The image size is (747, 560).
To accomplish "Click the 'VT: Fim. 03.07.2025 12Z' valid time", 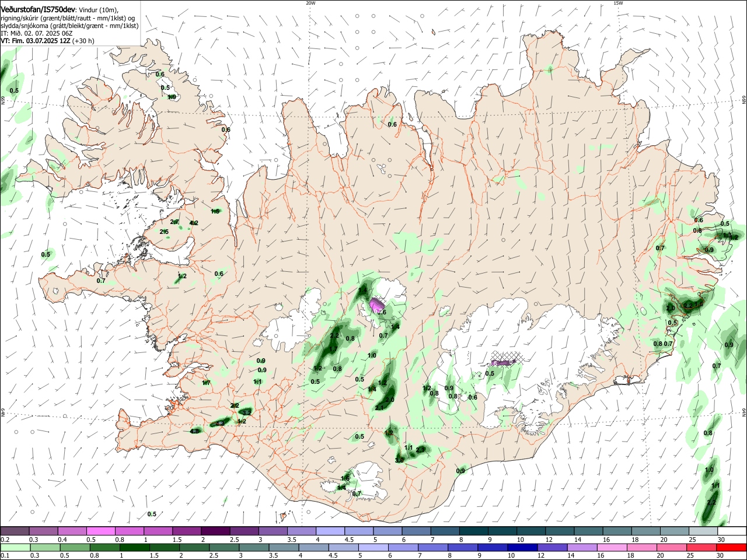I will 37,41.
